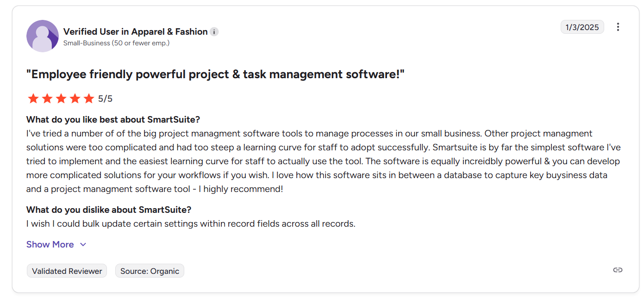The width and height of the screenshot is (644, 297).
Task: Click the Show More link
Action: click(50, 245)
